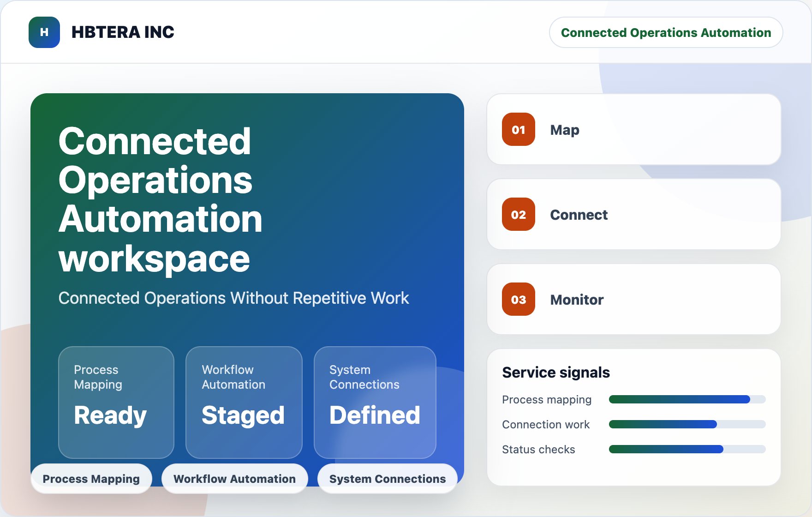Click the System Connections Defined stat card
812x517 pixels.
[375, 403]
